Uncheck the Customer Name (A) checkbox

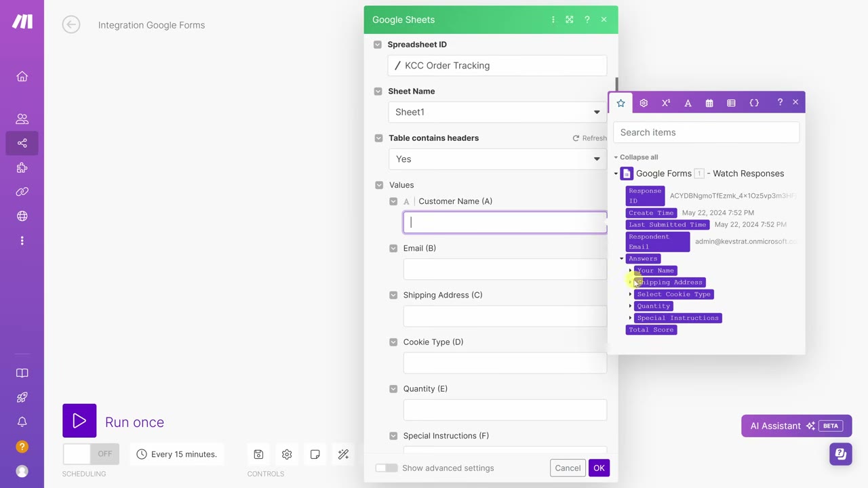[393, 201]
